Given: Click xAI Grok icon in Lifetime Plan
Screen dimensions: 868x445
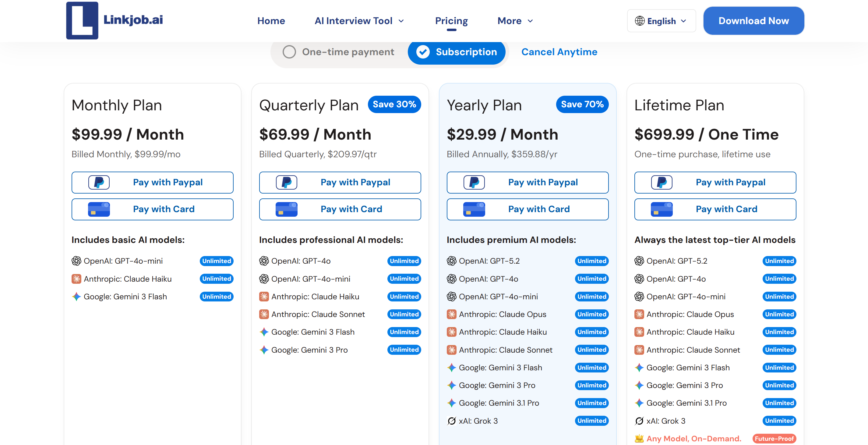Looking at the screenshot, I should [x=640, y=421].
